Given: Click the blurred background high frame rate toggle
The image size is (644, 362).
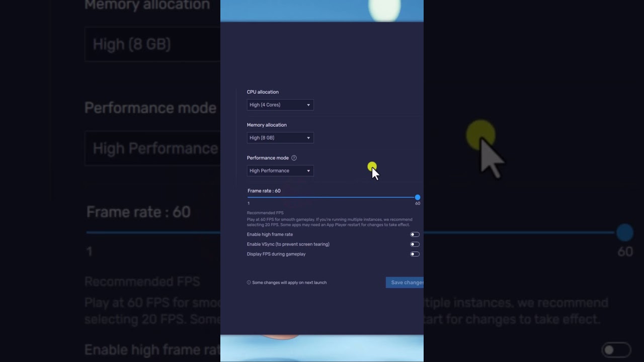Looking at the screenshot, I should pyautogui.click(x=616, y=349).
